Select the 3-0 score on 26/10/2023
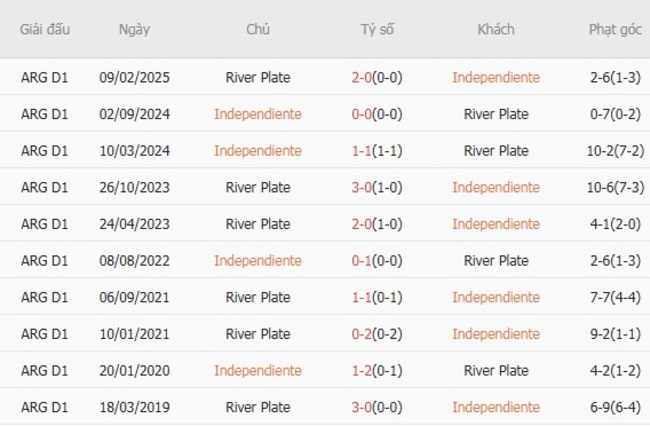The height and width of the screenshot is (426, 650). pos(362,187)
